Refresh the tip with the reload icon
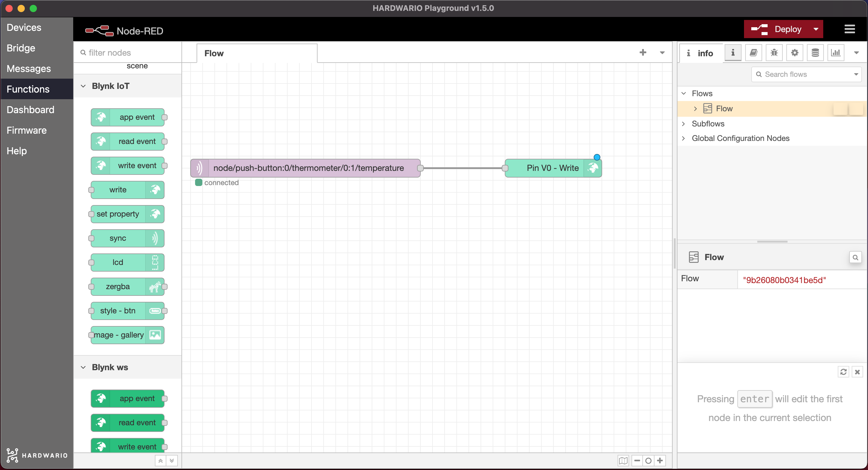868x470 pixels. [843, 372]
